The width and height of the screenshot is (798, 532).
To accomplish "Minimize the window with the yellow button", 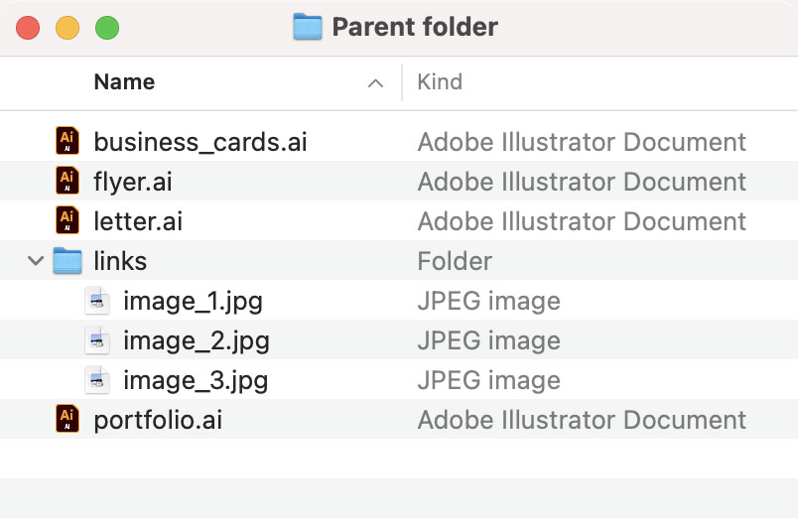I will pyautogui.click(x=67, y=28).
